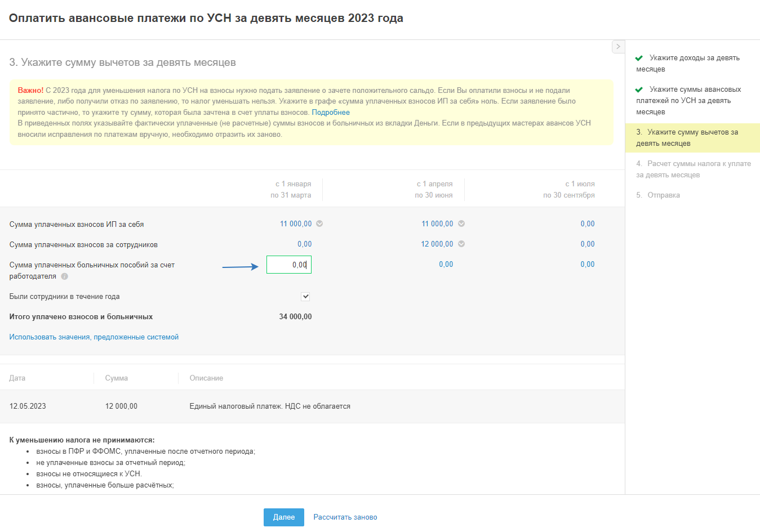The height and width of the screenshot is (532, 760).
Task: Open dropdown arrow next to April–June 11 000,00
Action: 461,223
